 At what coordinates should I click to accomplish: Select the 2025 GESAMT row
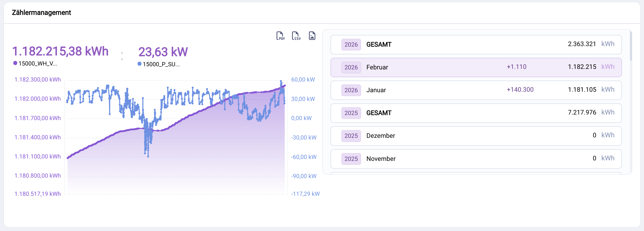coord(476,113)
